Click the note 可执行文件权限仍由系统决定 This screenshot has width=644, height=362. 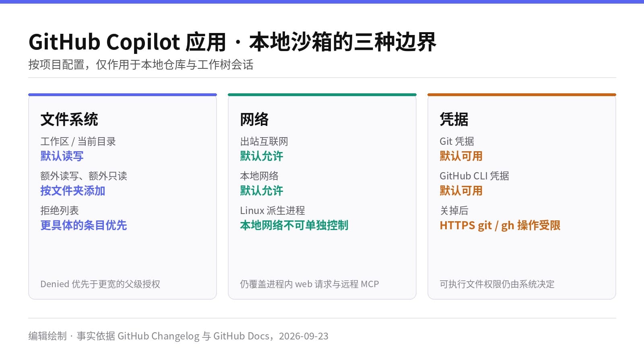click(497, 284)
